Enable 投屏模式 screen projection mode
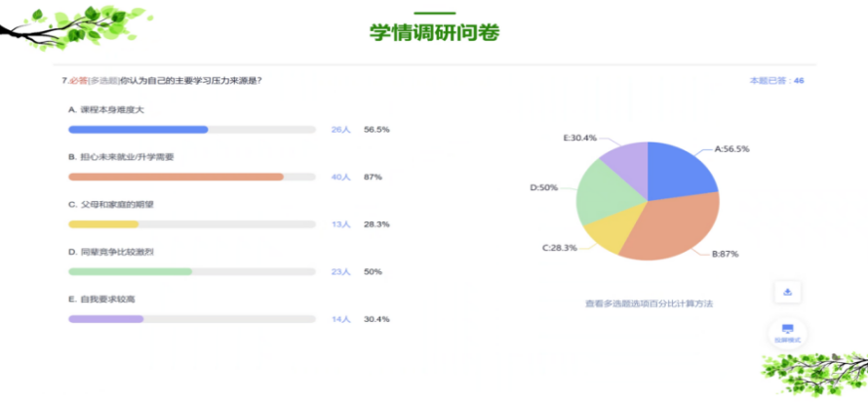Image resolution: width=868 pixels, height=403 pixels. click(x=787, y=333)
